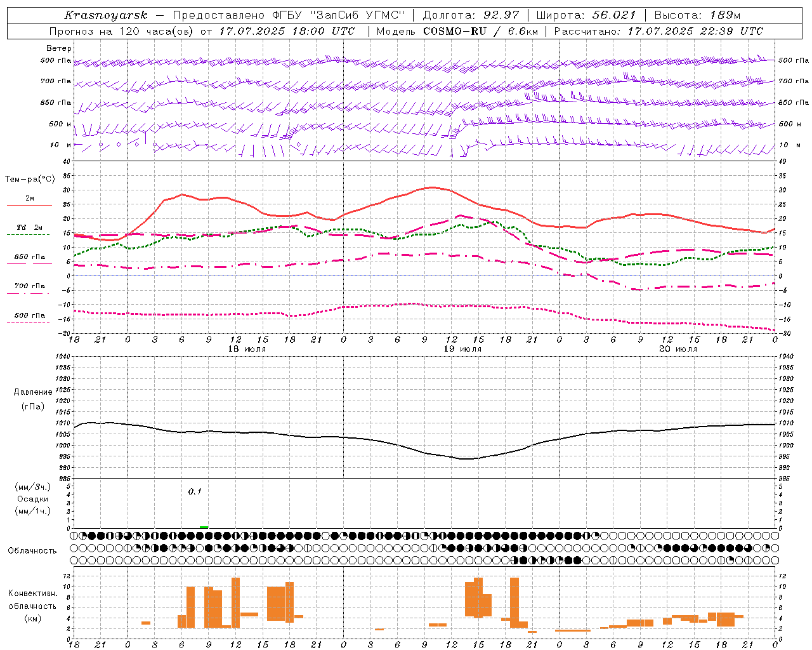812x650 pixels.
Task: Click the 19 июля date label
Action: [462, 349]
